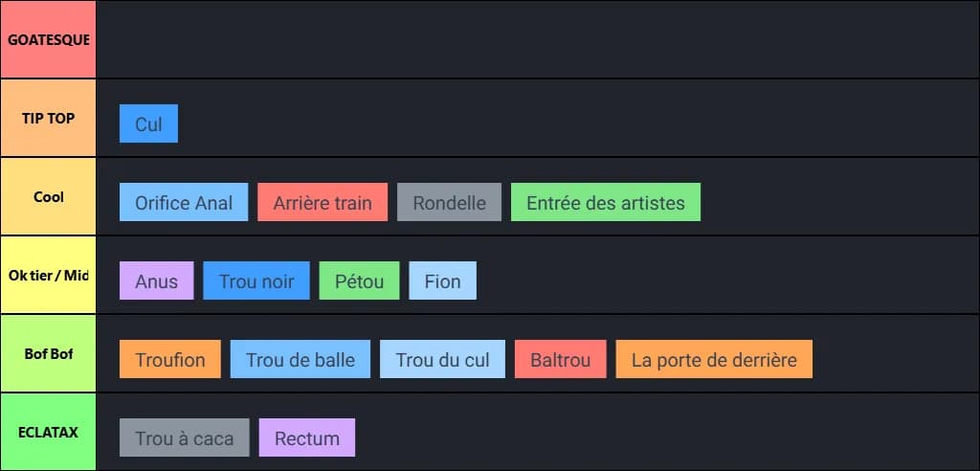Click the blue Cul item

pyautogui.click(x=148, y=124)
